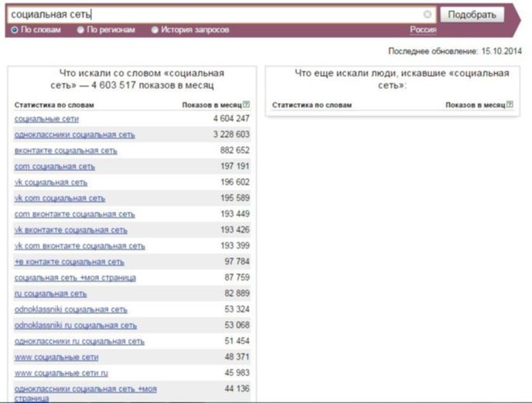The height and width of the screenshot is (403, 532).
Task: Click вконтакте социальная сеть link
Action: 66,151
